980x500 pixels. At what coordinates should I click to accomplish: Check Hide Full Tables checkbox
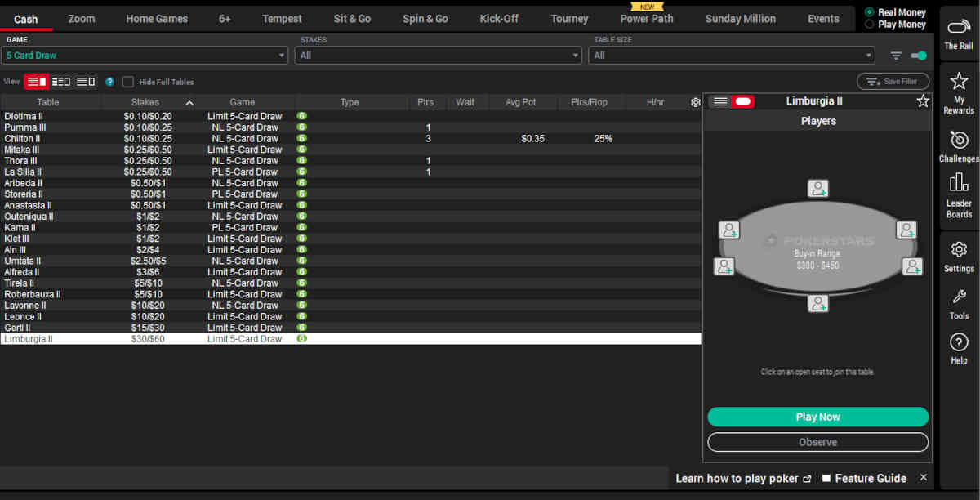pos(127,82)
